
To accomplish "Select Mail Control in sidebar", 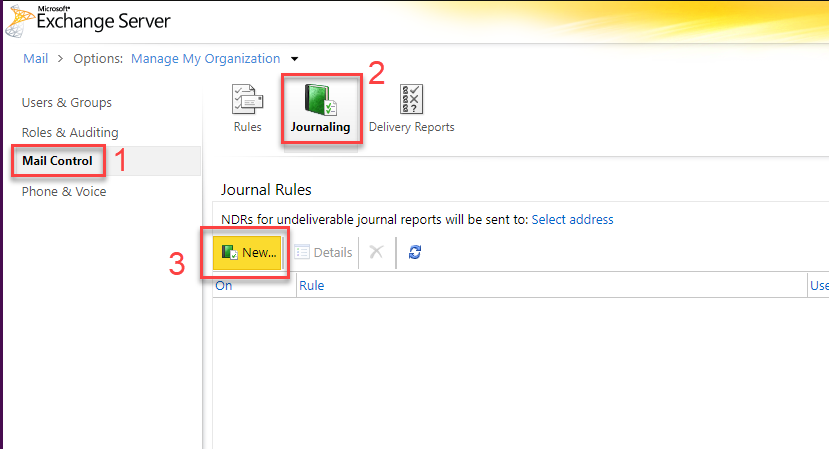I will tap(57, 161).
